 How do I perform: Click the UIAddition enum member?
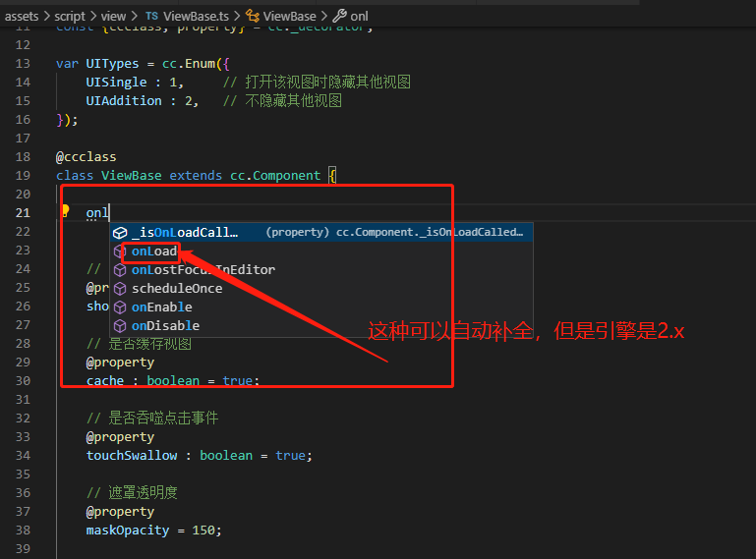(124, 101)
